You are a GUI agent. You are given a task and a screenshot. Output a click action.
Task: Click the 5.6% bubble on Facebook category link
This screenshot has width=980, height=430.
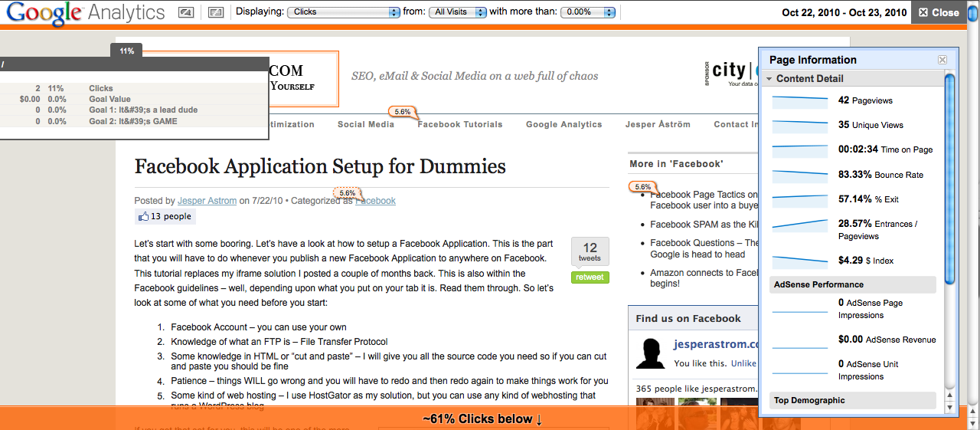click(348, 194)
